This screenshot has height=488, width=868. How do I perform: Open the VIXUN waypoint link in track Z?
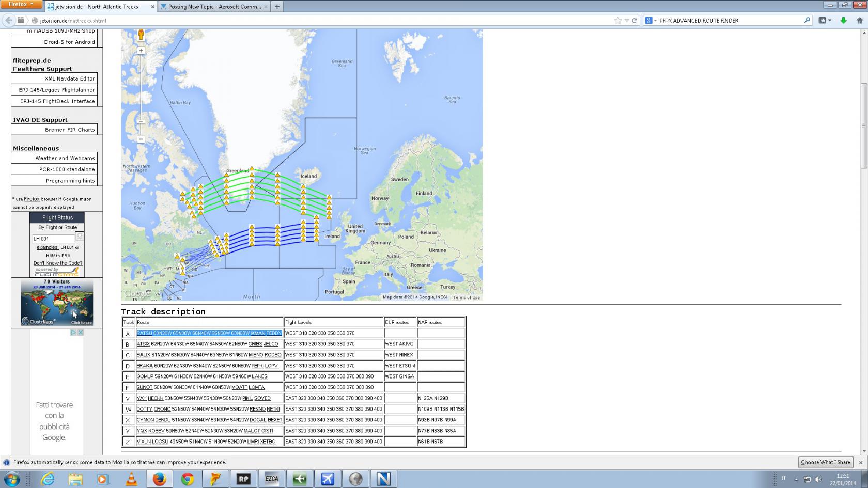tap(144, 442)
